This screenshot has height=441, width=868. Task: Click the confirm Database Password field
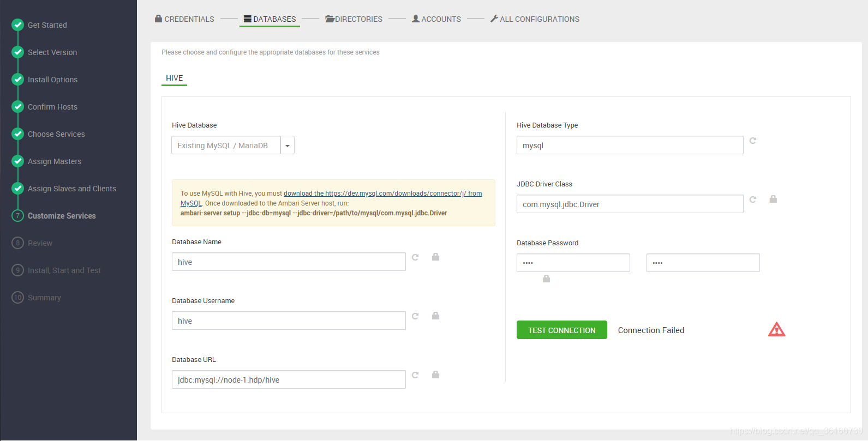[x=703, y=263]
